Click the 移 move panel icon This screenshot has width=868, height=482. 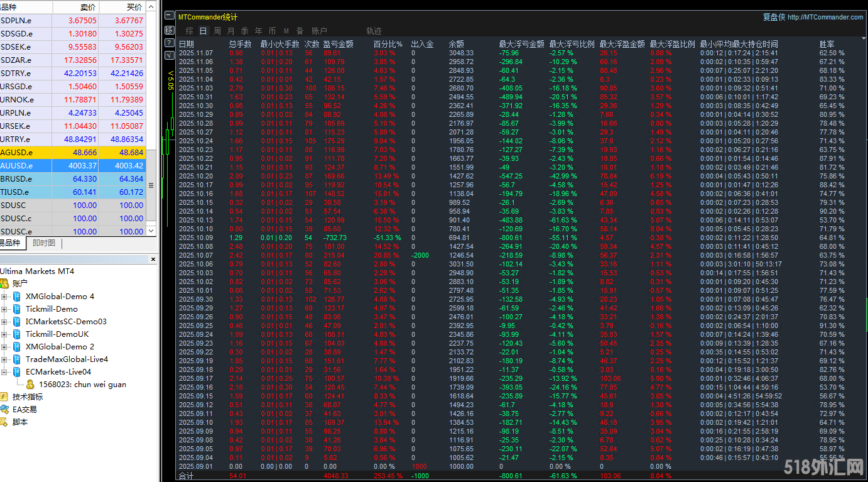pyautogui.click(x=170, y=30)
